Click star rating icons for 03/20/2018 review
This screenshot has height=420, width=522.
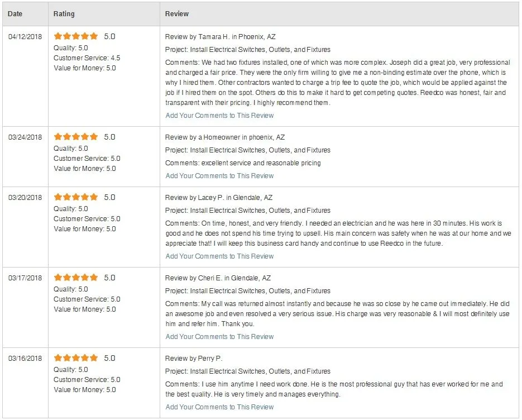pos(76,197)
